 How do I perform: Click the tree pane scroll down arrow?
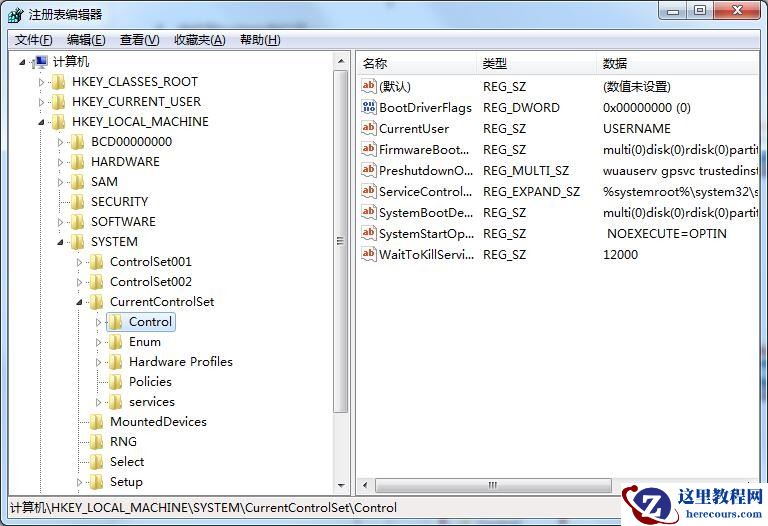click(341, 486)
